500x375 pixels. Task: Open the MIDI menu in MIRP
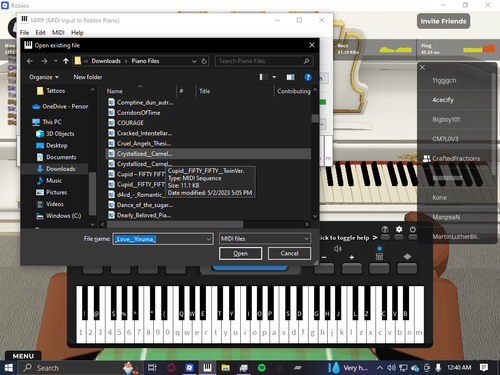58,33
